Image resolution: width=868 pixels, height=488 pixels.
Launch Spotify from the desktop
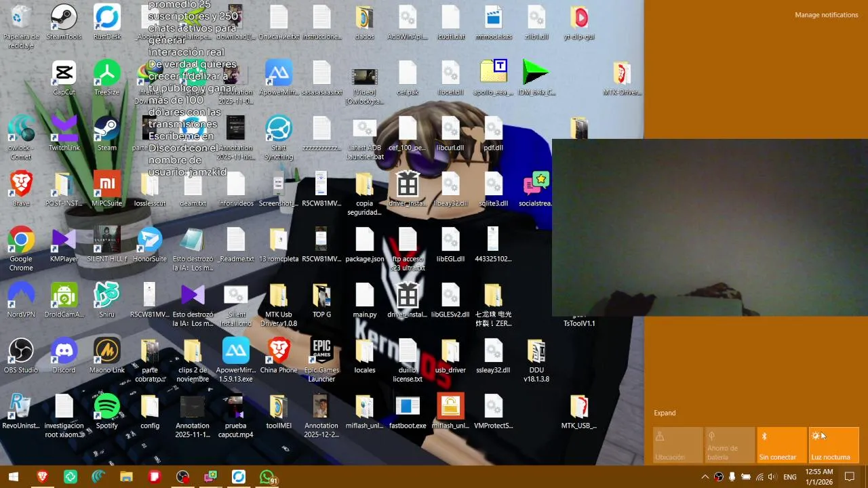tap(106, 411)
